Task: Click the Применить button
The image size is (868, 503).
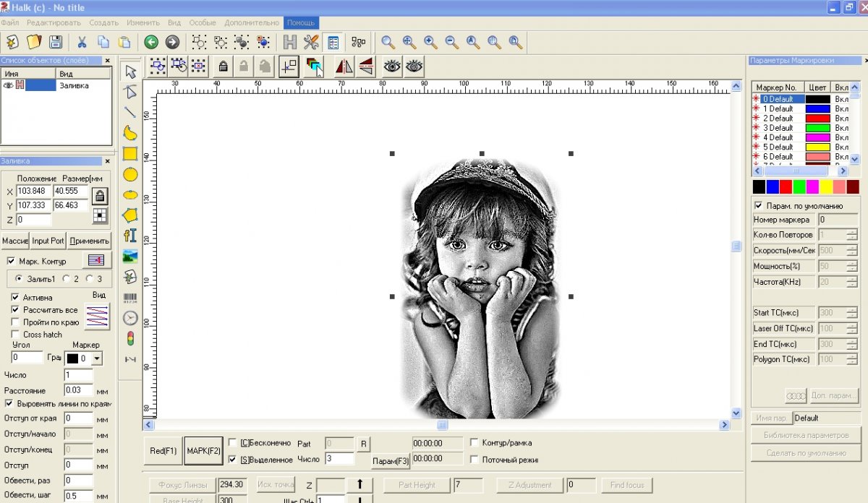Action: (90, 241)
